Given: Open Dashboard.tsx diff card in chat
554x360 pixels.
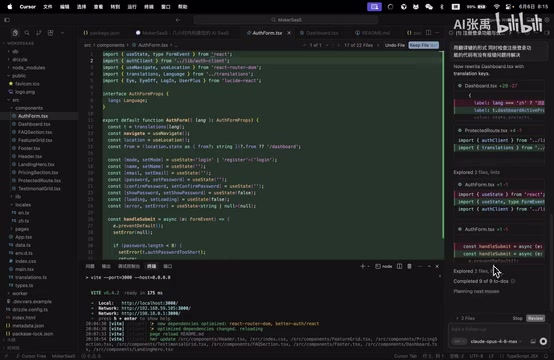Looking at the screenshot, I should [499, 86].
